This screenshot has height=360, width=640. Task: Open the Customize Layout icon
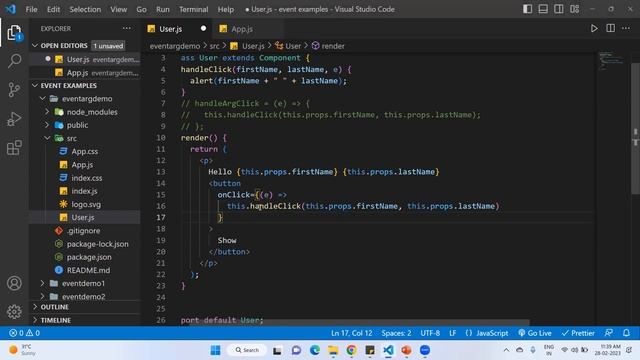click(575, 9)
